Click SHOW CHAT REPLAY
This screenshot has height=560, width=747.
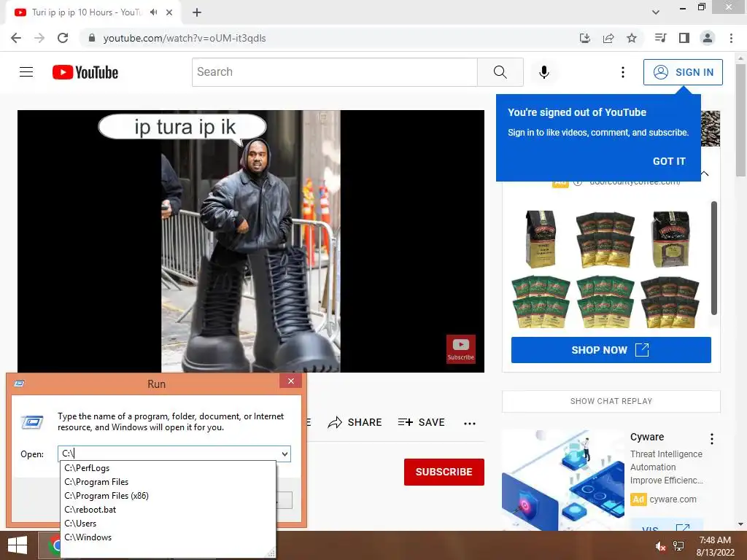pos(611,402)
